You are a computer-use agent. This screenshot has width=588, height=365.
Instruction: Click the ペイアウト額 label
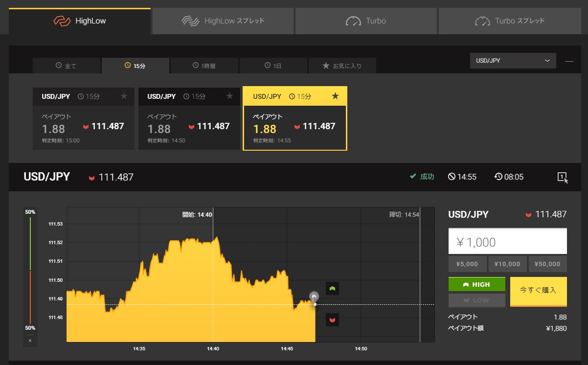(466, 328)
